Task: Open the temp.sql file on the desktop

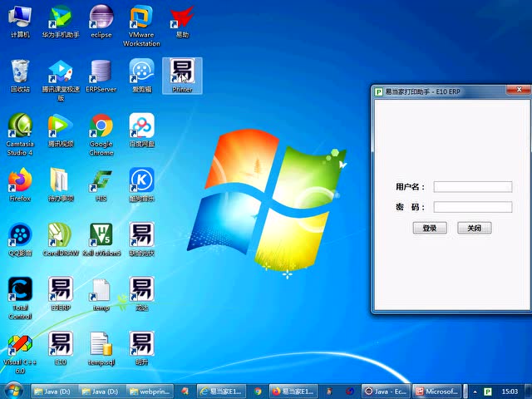Action: (101, 349)
